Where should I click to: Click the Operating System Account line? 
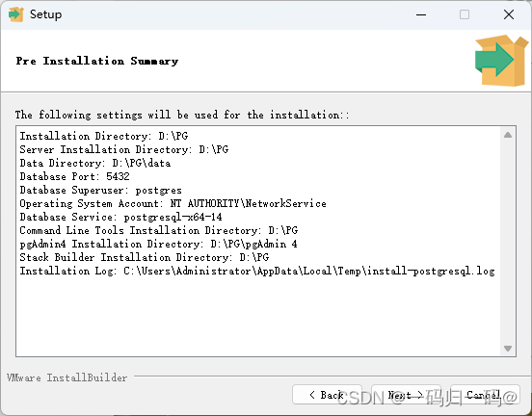click(x=173, y=203)
